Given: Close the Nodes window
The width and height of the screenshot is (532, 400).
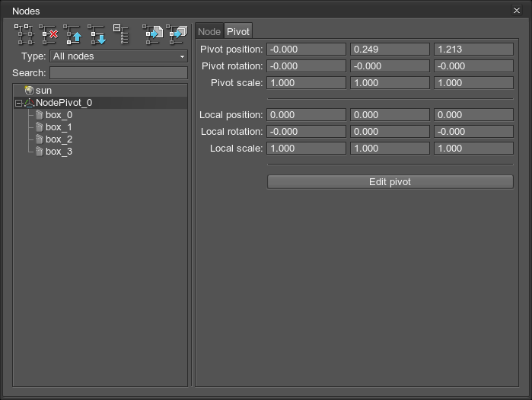Looking at the screenshot, I should 518,11.
